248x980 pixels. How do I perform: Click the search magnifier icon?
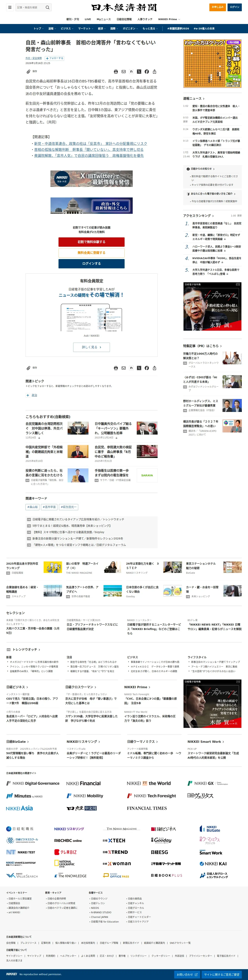click(48, 7)
